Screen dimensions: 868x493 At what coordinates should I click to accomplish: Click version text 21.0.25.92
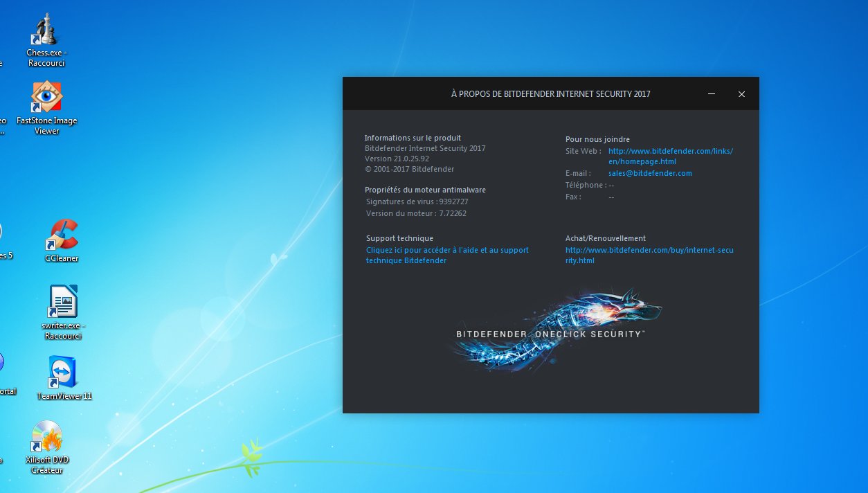397,159
